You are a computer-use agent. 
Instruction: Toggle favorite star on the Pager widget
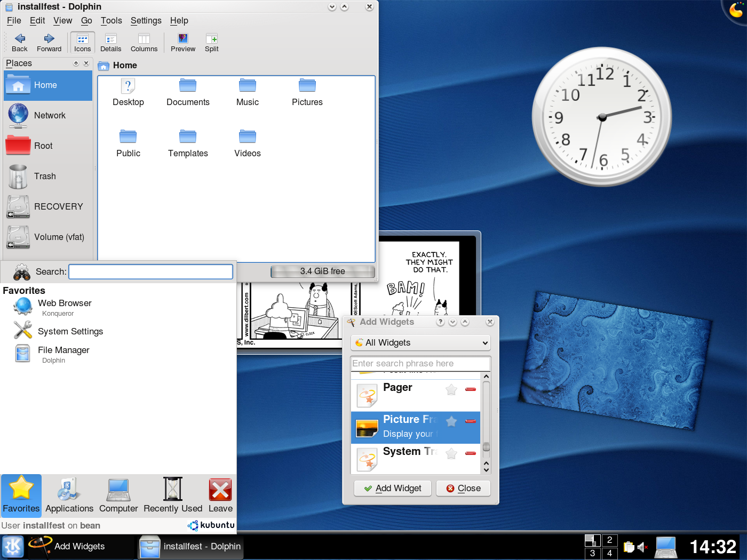[x=451, y=390]
